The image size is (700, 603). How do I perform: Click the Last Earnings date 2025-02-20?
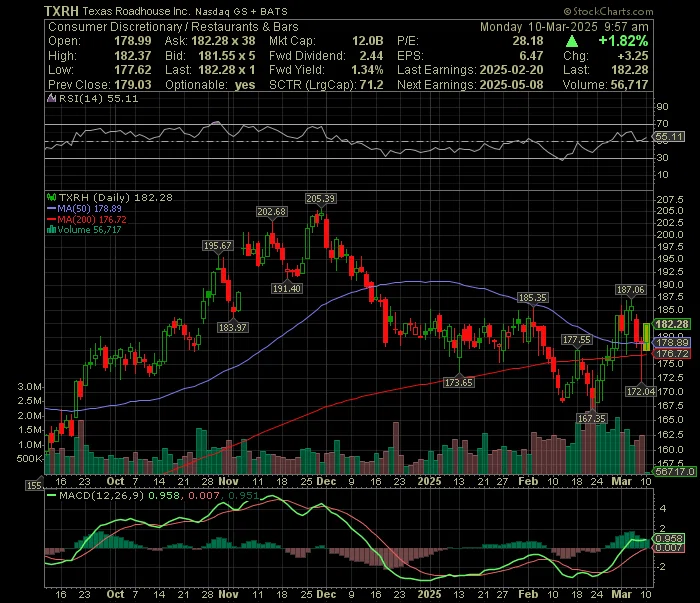512,70
